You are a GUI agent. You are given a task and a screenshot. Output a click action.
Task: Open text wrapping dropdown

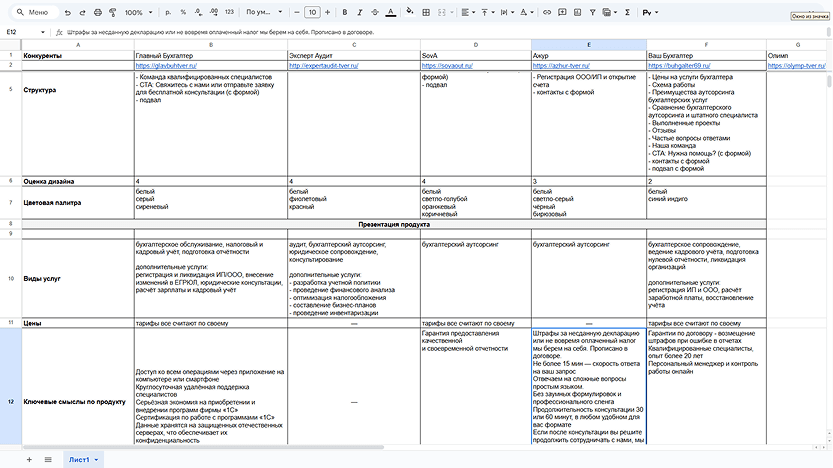pos(506,12)
